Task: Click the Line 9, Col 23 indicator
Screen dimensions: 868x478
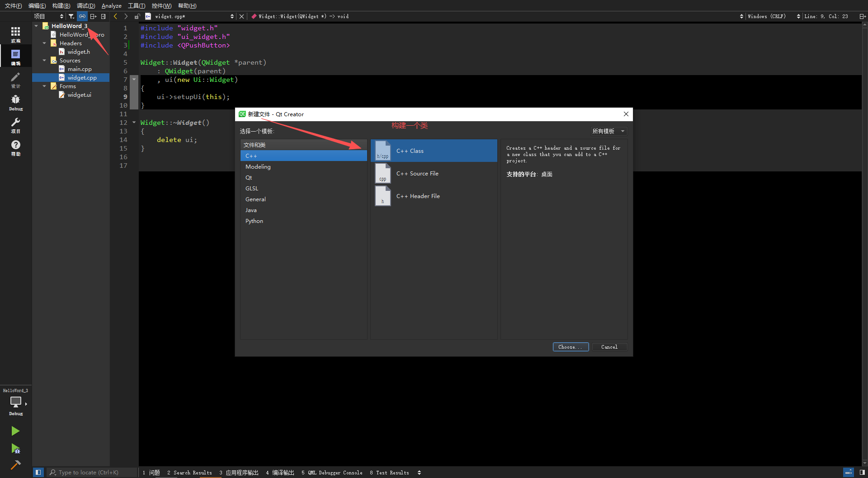Action: tap(826, 16)
